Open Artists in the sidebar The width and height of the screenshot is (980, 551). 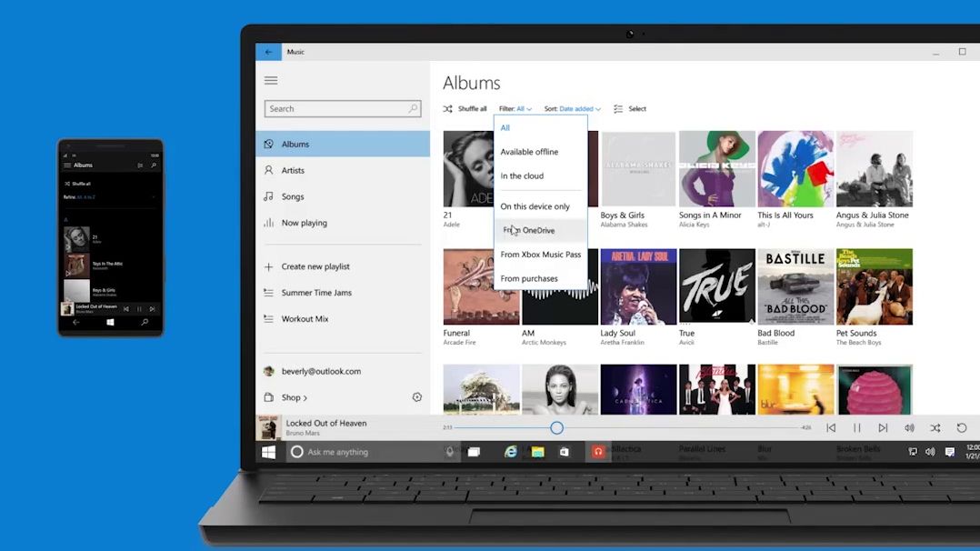(x=343, y=170)
